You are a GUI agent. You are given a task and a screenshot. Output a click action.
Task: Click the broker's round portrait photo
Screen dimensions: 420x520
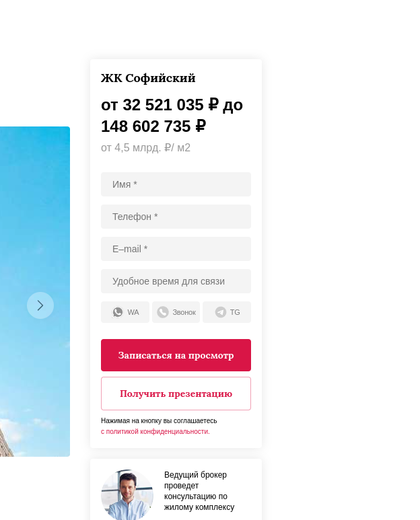point(127,495)
